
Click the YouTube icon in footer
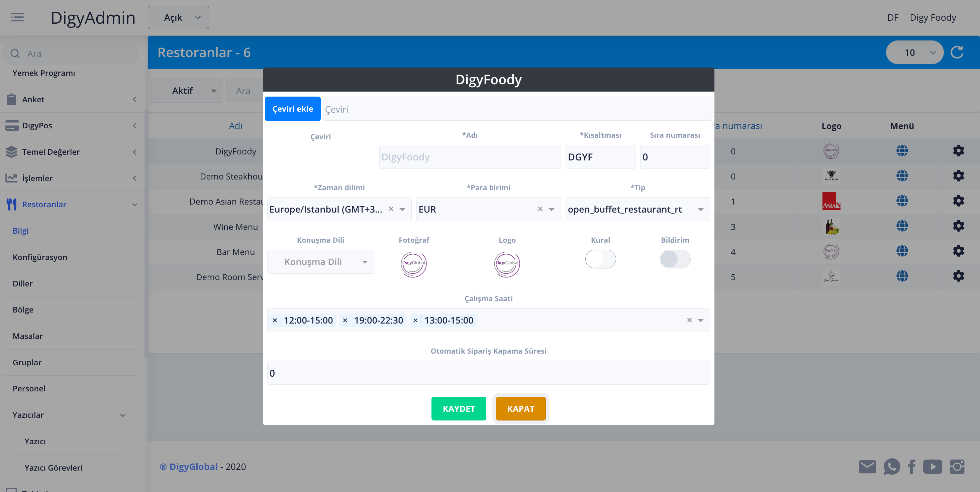[932, 467]
